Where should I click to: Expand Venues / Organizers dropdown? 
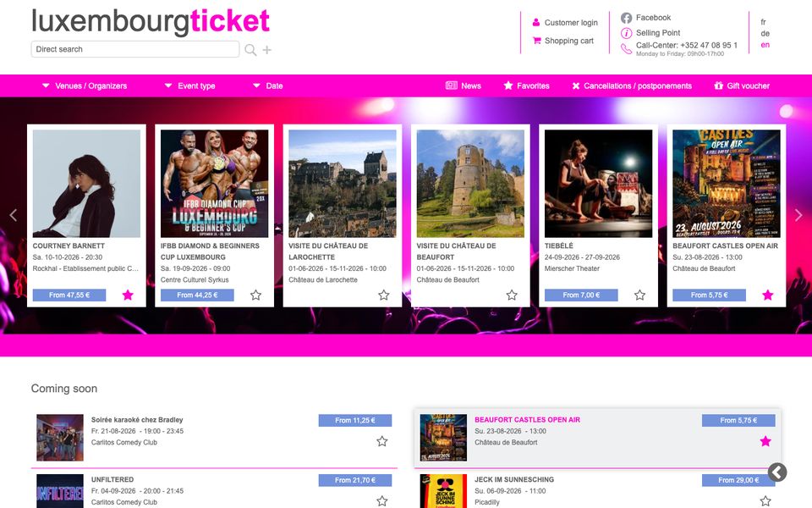(84, 86)
